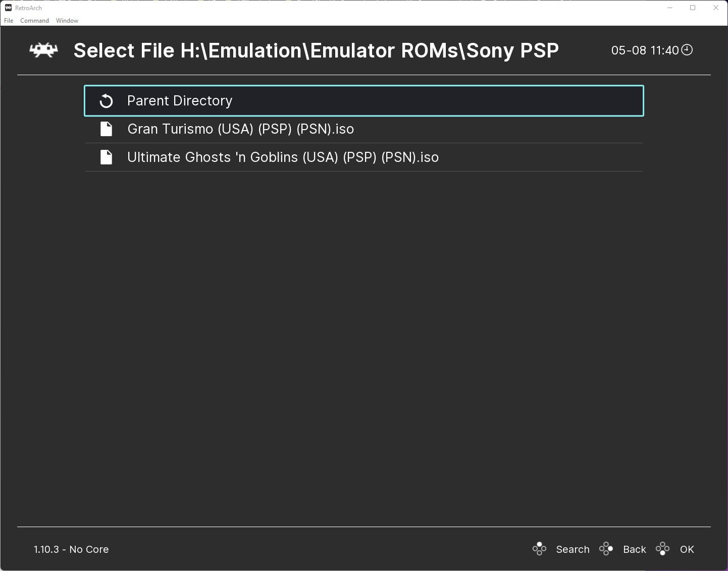Navigate to the Parent Directory entry
This screenshot has height=571, width=728.
(180, 100)
